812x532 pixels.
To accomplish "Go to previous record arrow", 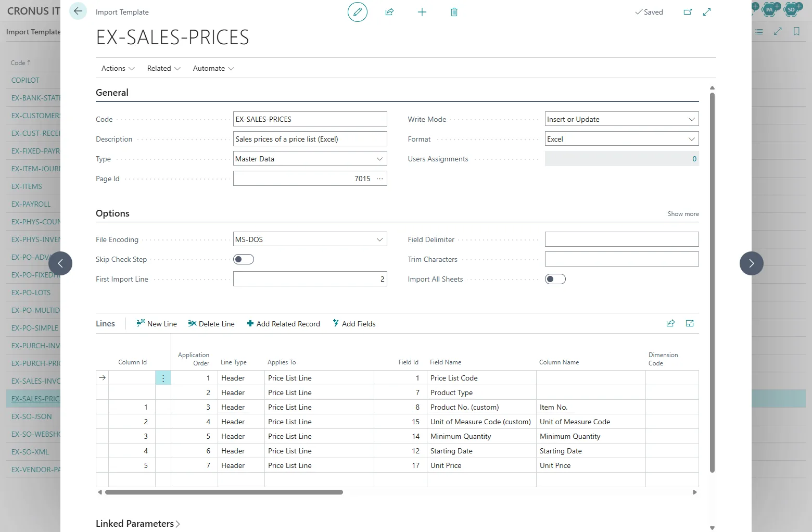I will click(x=60, y=263).
